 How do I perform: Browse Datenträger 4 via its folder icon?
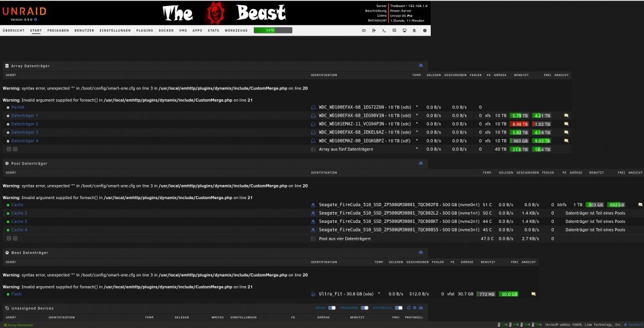pyautogui.click(x=566, y=140)
